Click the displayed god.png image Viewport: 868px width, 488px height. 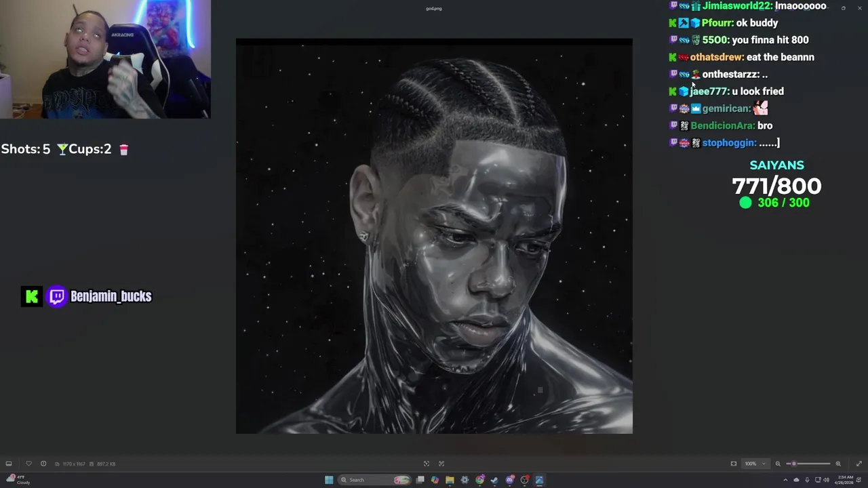point(434,236)
